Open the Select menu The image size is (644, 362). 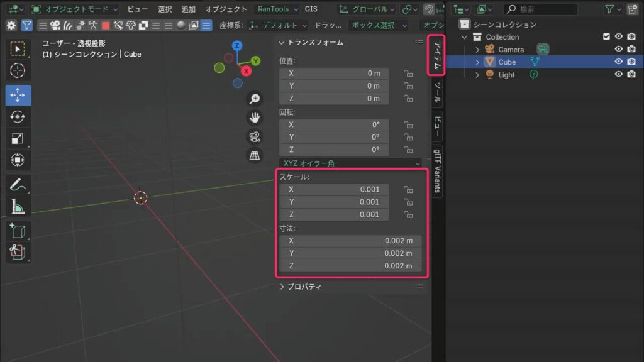click(165, 9)
